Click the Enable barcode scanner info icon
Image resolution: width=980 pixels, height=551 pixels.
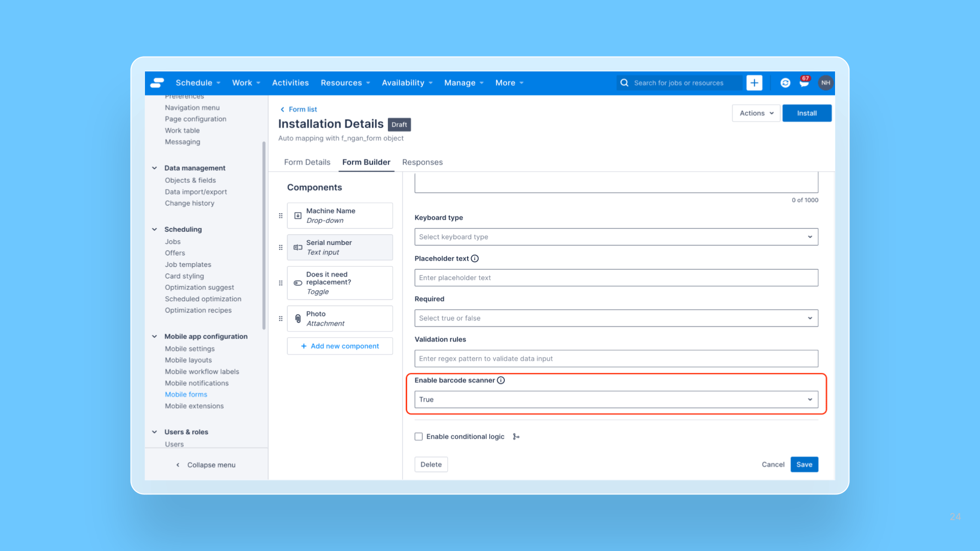(501, 380)
